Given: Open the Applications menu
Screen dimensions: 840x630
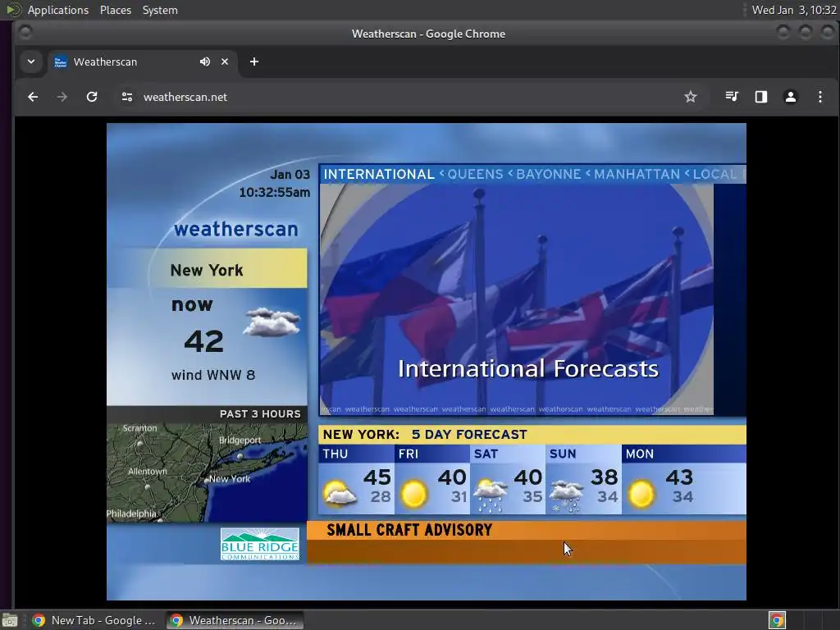Looking at the screenshot, I should tap(58, 10).
